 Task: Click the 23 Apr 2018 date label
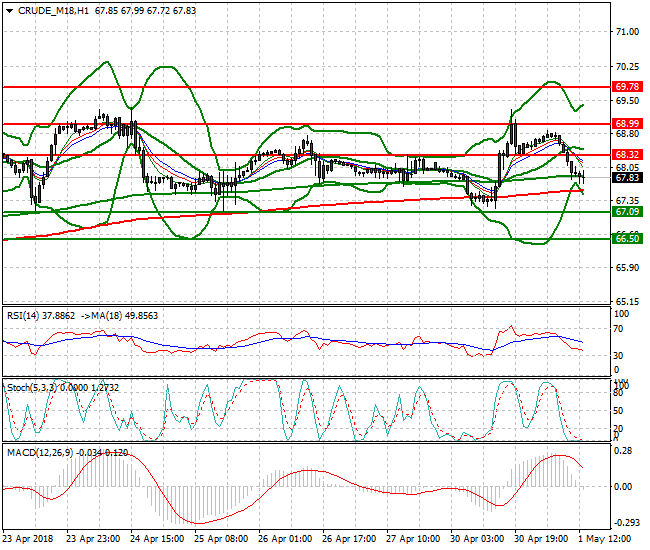point(28,539)
